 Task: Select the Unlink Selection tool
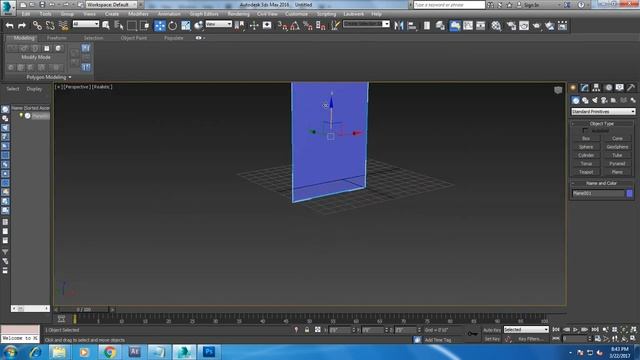click(x=50, y=26)
